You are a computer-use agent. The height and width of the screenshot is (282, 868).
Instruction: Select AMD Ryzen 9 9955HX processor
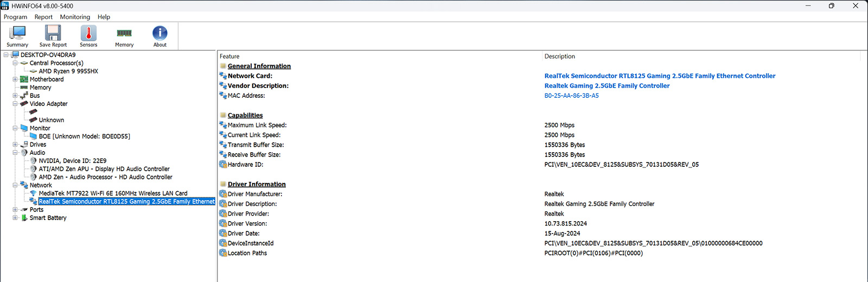tap(68, 71)
